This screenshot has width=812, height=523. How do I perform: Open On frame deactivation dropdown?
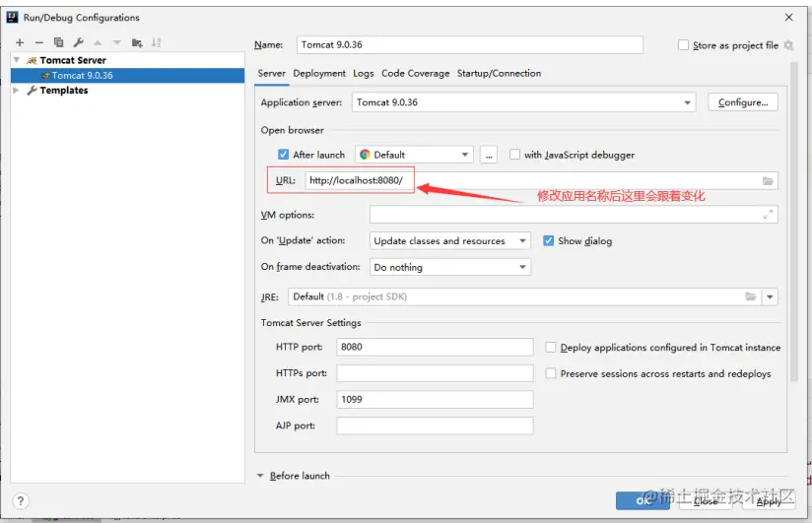click(x=450, y=267)
